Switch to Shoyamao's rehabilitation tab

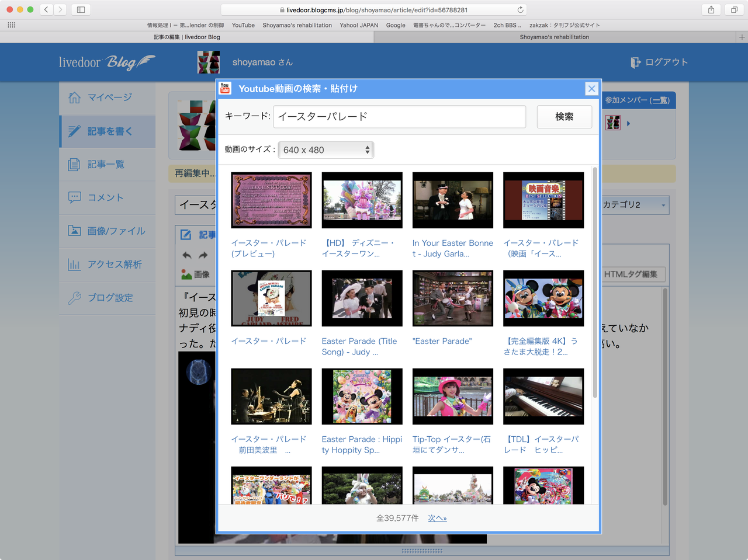coord(555,37)
